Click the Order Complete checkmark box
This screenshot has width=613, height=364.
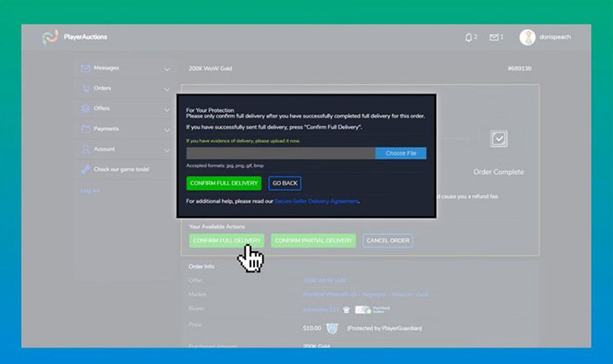(x=497, y=139)
